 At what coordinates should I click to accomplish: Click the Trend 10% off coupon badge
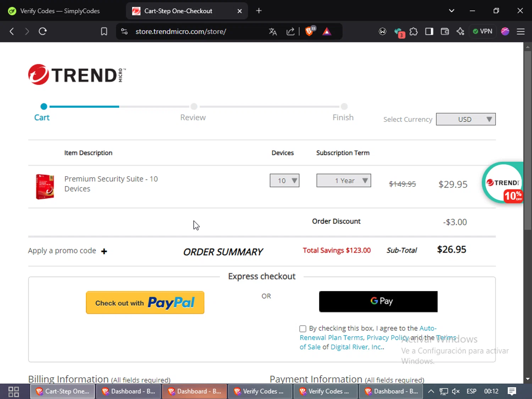coord(503,183)
